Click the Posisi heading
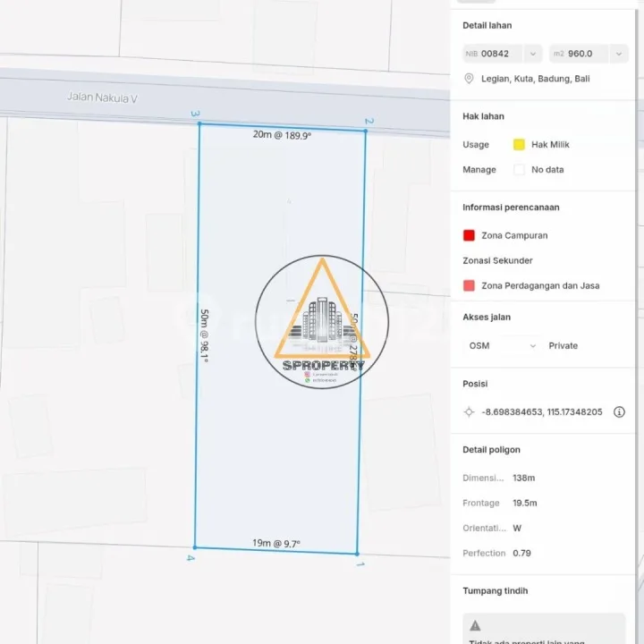This screenshot has height=644, width=644. tap(475, 384)
